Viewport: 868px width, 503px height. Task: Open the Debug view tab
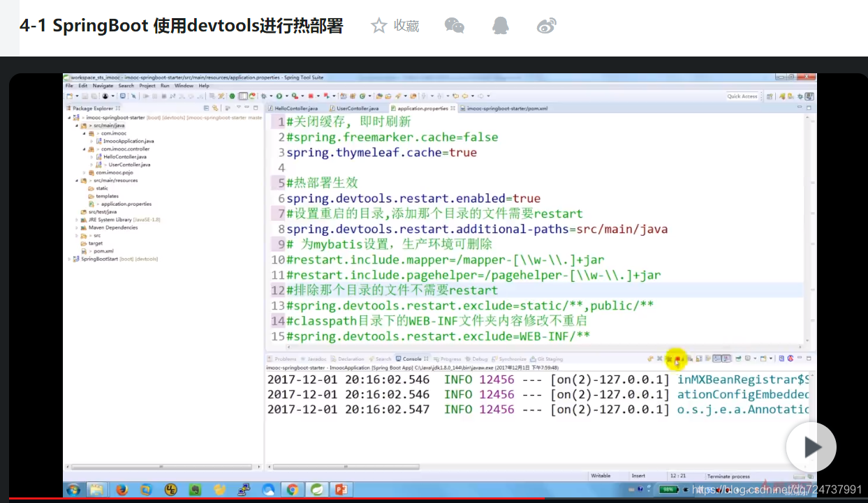tap(477, 359)
